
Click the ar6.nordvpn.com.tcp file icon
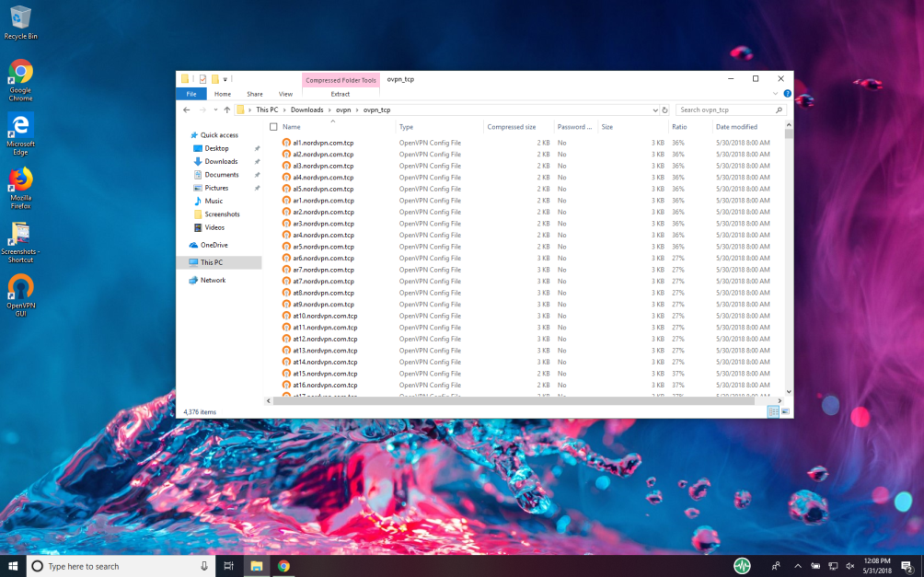[x=286, y=259]
